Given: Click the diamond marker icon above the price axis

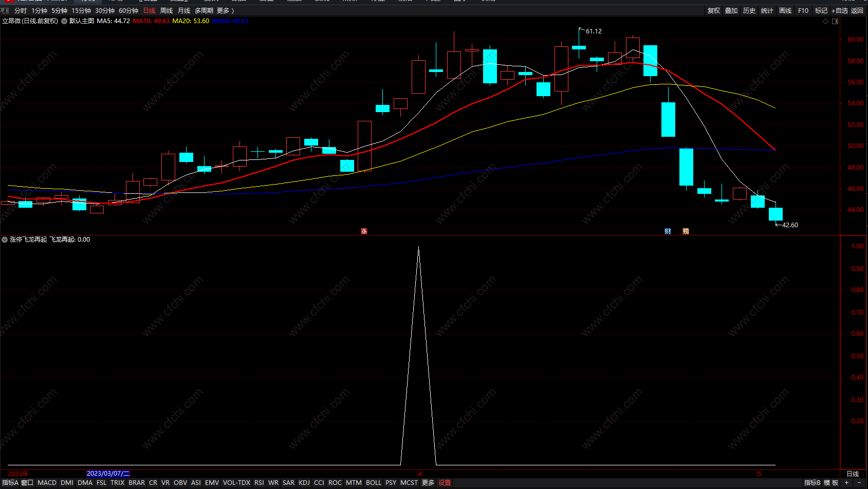Looking at the screenshot, I should [x=826, y=21].
